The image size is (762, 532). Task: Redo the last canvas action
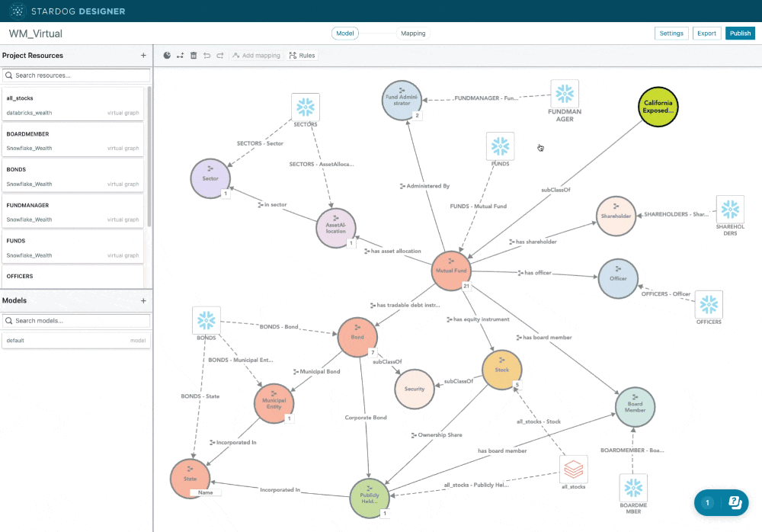(x=219, y=56)
